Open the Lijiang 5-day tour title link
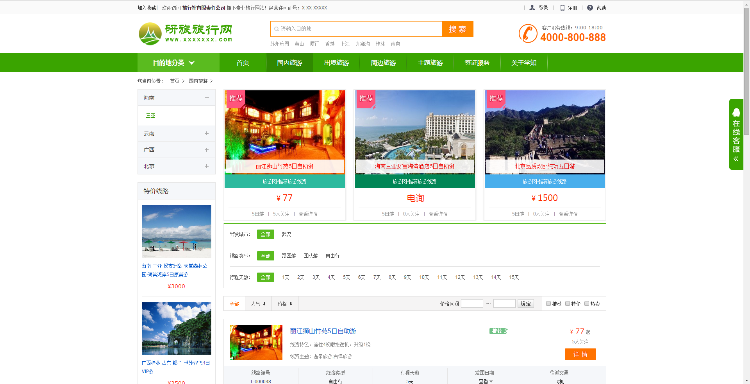The width and height of the screenshot is (750, 384). click(x=323, y=331)
